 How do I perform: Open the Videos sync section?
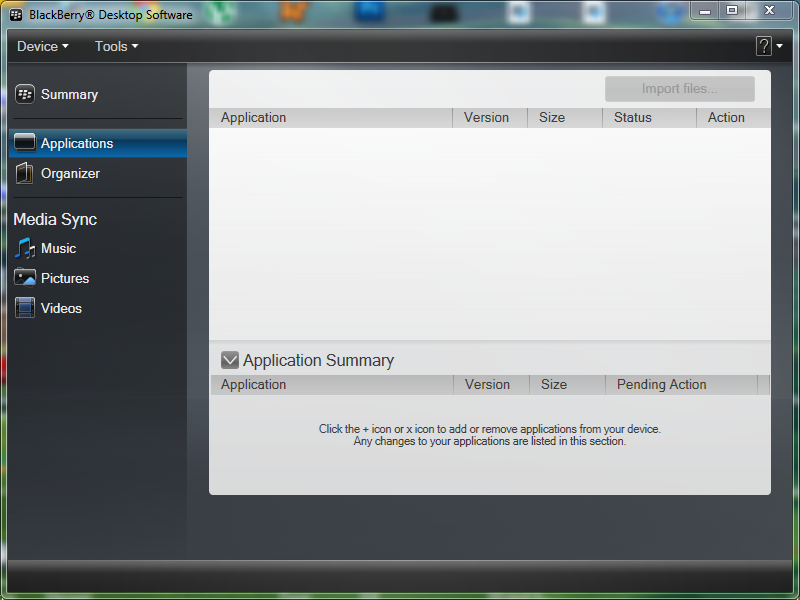[61, 308]
